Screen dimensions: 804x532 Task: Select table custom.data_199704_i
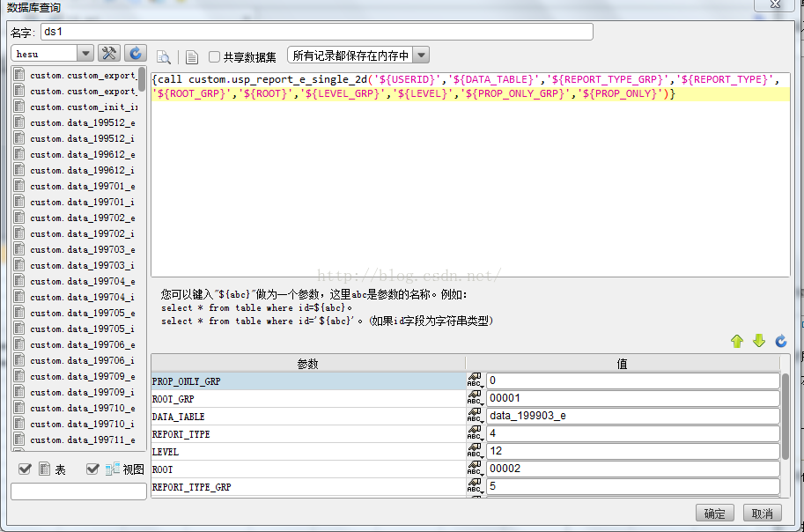click(82, 297)
